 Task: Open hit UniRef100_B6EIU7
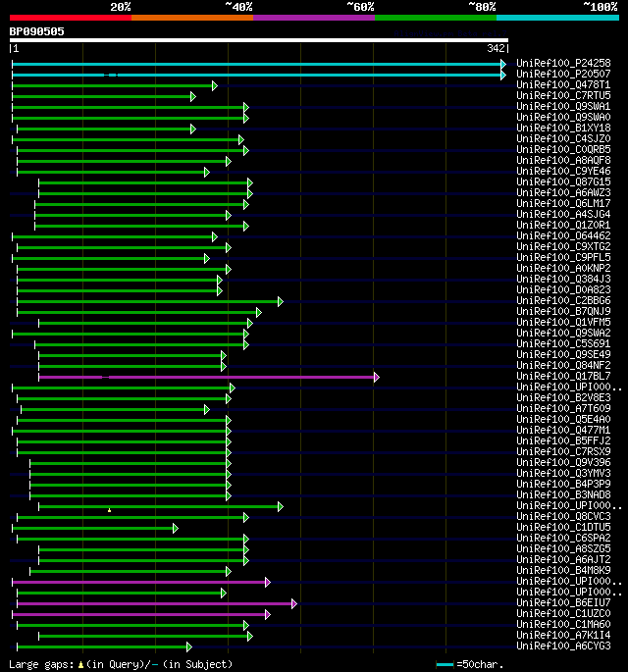[563, 603]
